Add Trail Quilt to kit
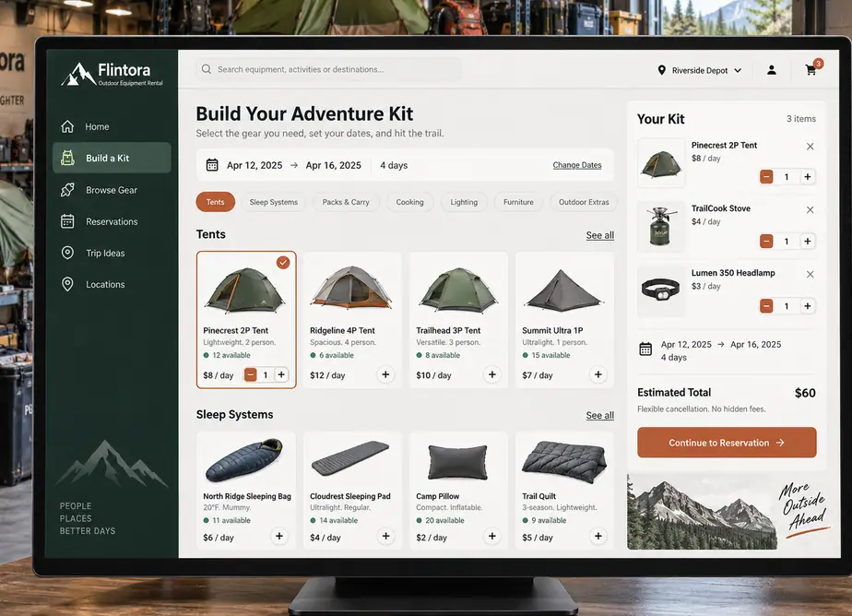 click(598, 537)
